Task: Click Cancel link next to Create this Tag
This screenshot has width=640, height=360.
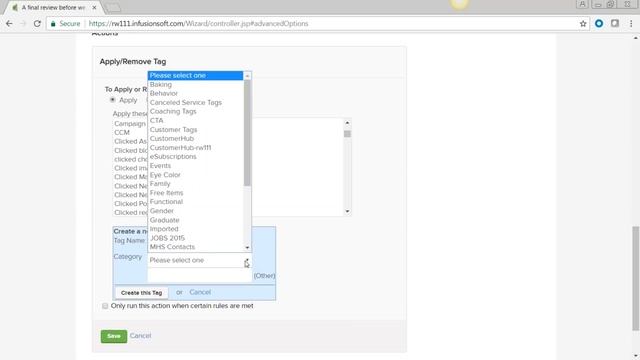Action: click(x=200, y=292)
